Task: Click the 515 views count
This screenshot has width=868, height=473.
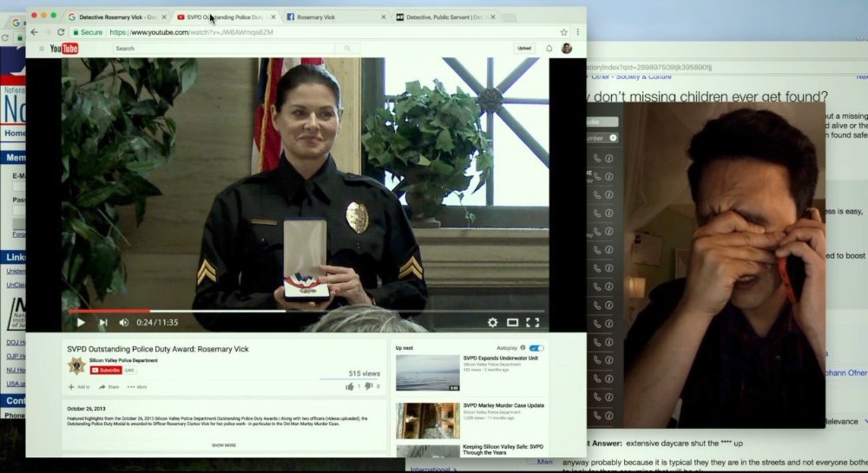Action: (x=365, y=373)
